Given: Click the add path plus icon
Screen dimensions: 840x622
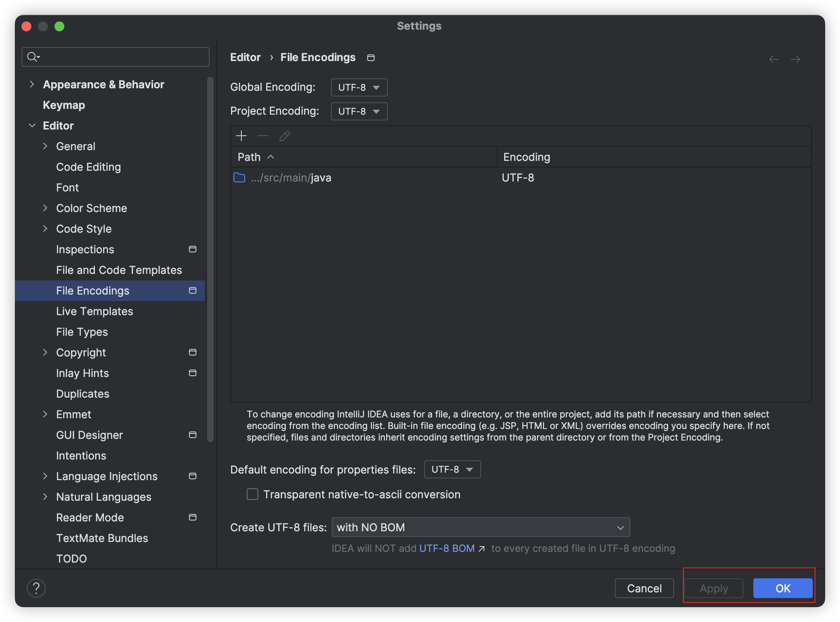Looking at the screenshot, I should 241,136.
